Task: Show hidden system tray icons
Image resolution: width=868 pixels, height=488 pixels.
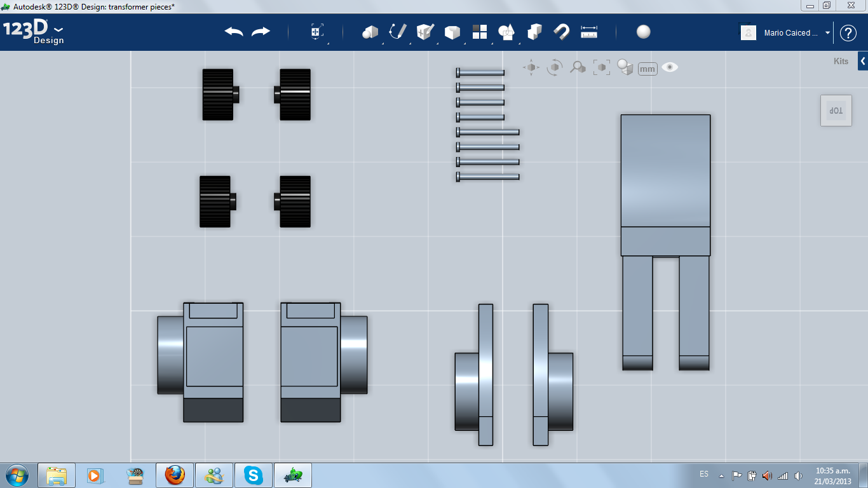Action: (721, 475)
